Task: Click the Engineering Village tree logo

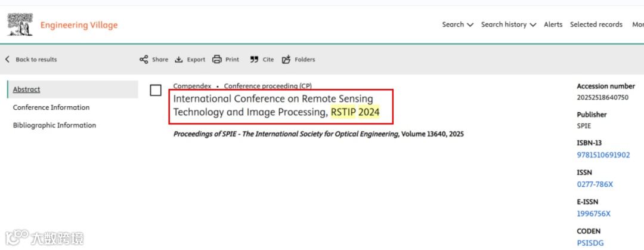Action: coord(20,24)
